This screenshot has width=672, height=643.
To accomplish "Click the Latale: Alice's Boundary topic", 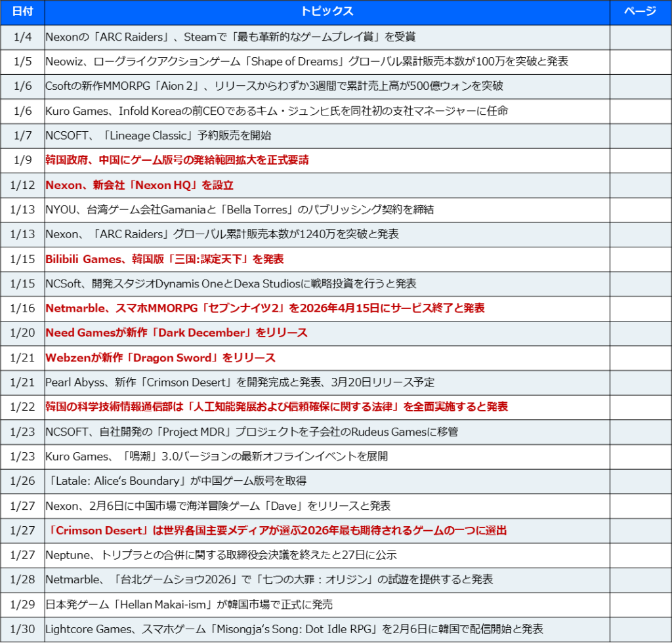I will pos(176,481).
